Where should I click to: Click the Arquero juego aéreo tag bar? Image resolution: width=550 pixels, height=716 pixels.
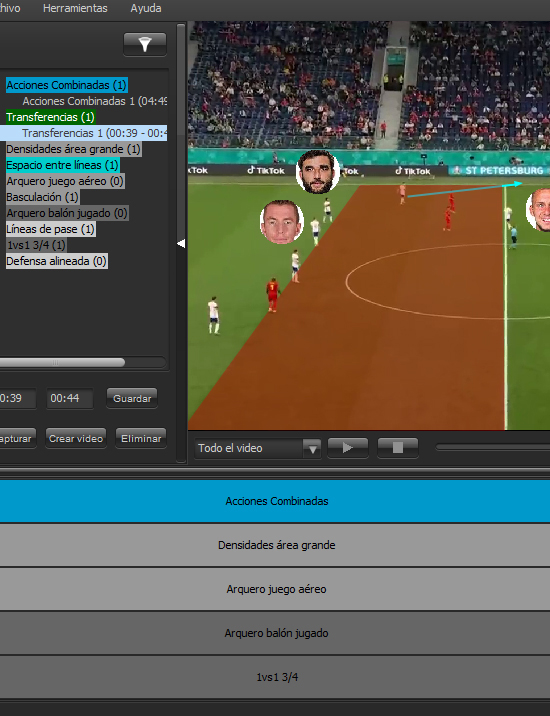[275, 589]
